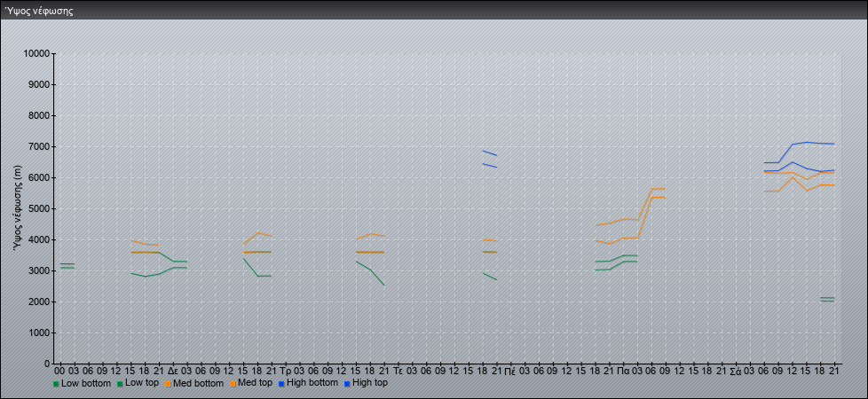Click the 8000 y-axis label
The height and width of the screenshot is (399, 868).
point(39,115)
